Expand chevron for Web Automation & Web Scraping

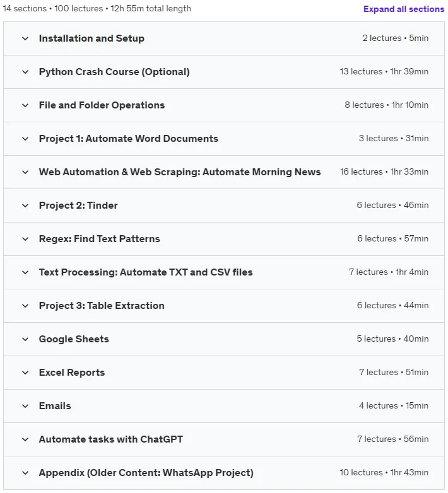25,172
